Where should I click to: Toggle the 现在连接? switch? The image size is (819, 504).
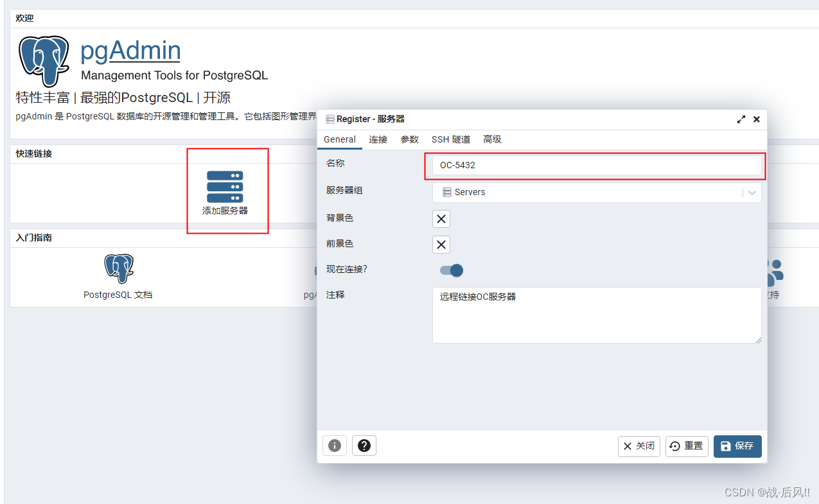click(x=452, y=270)
